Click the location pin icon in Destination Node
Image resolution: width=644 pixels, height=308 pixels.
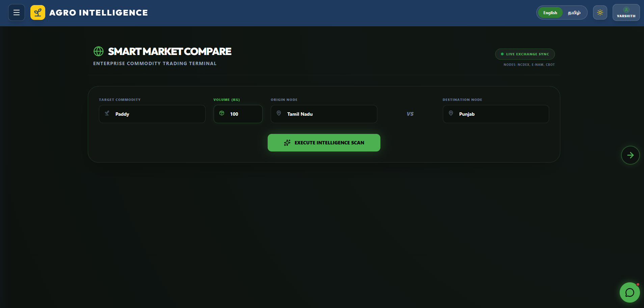(451, 113)
